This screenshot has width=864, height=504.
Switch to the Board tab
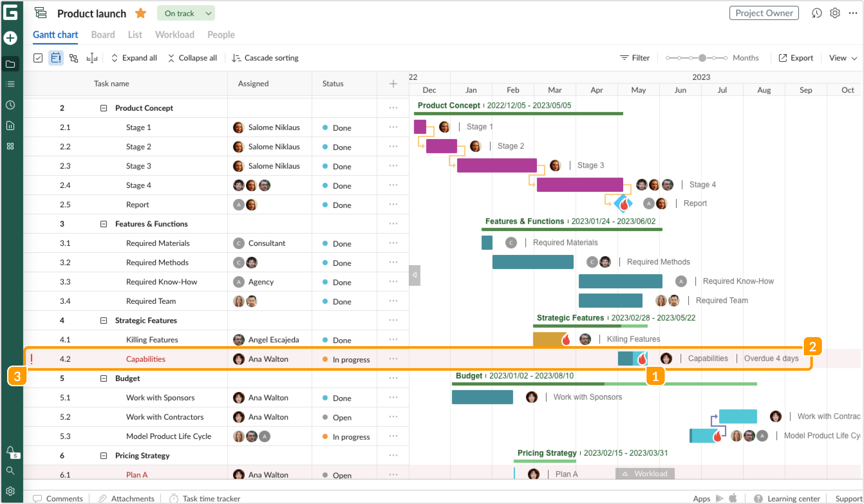103,35
